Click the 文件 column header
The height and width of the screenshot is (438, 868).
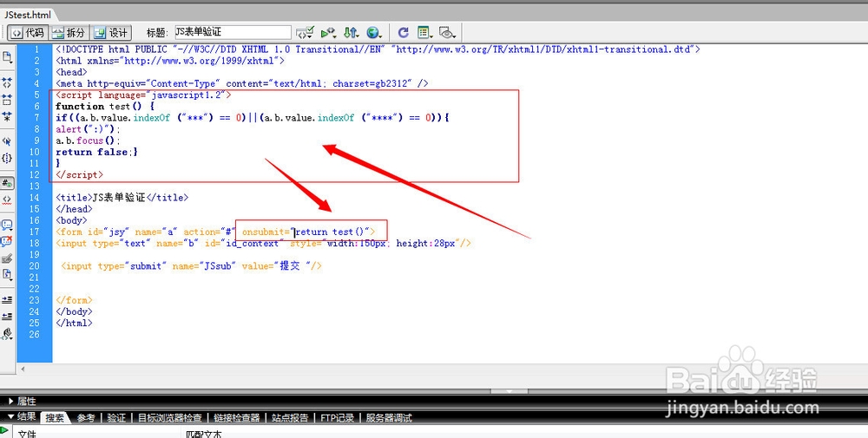pyautogui.click(x=27, y=434)
